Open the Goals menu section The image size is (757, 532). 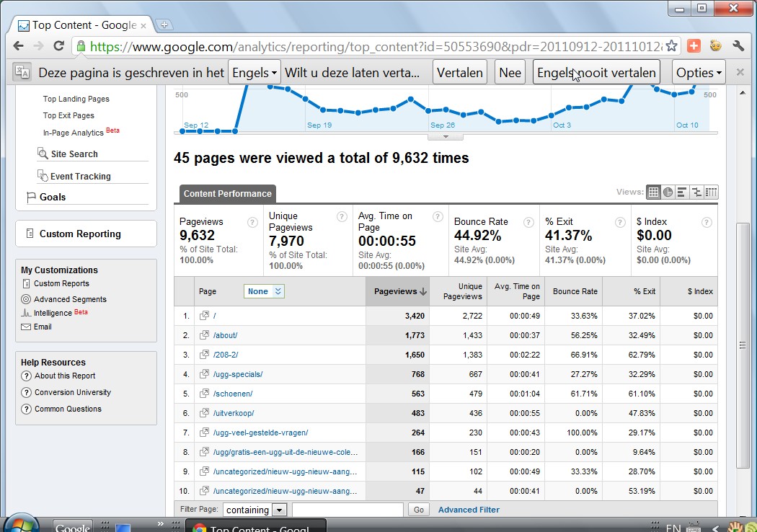click(53, 197)
